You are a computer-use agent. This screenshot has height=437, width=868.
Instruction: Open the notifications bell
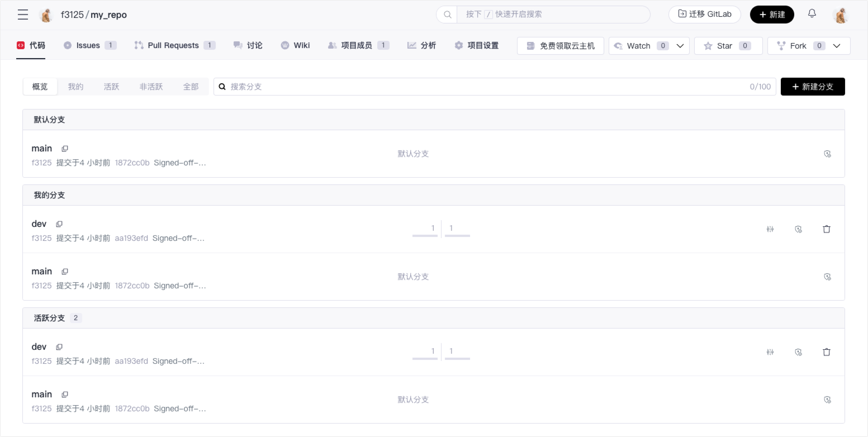(x=812, y=14)
